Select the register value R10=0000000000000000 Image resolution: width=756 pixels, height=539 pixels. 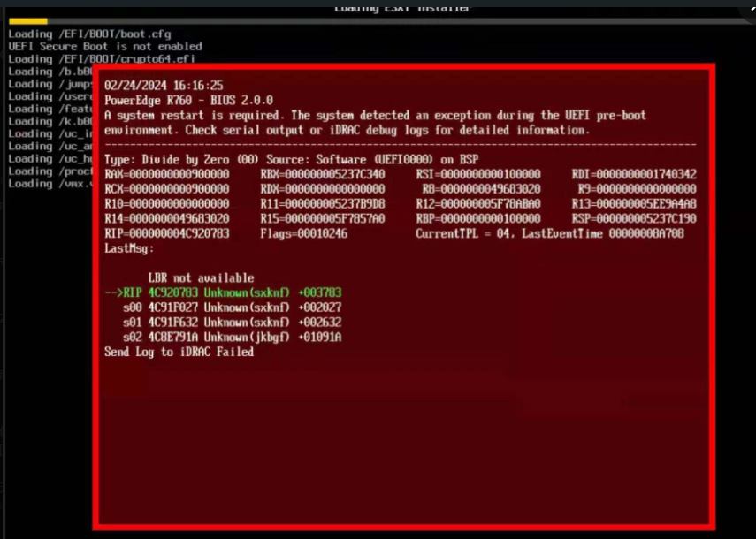[167, 204]
